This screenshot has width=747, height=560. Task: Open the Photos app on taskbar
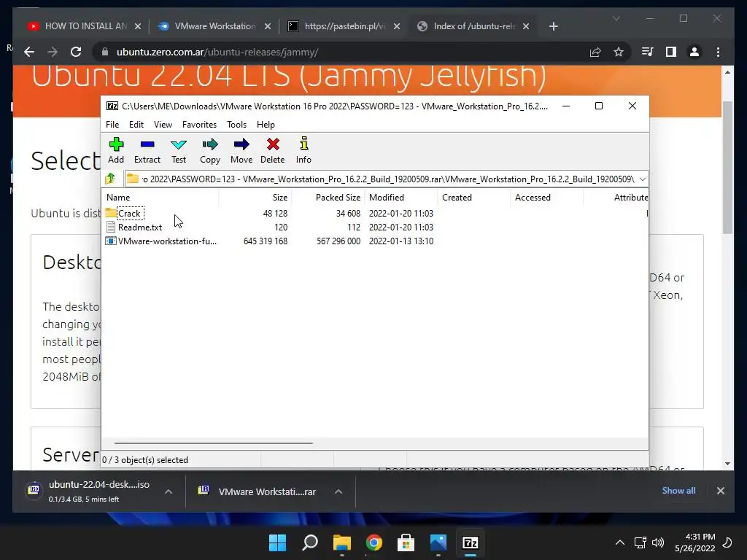pyautogui.click(x=438, y=542)
